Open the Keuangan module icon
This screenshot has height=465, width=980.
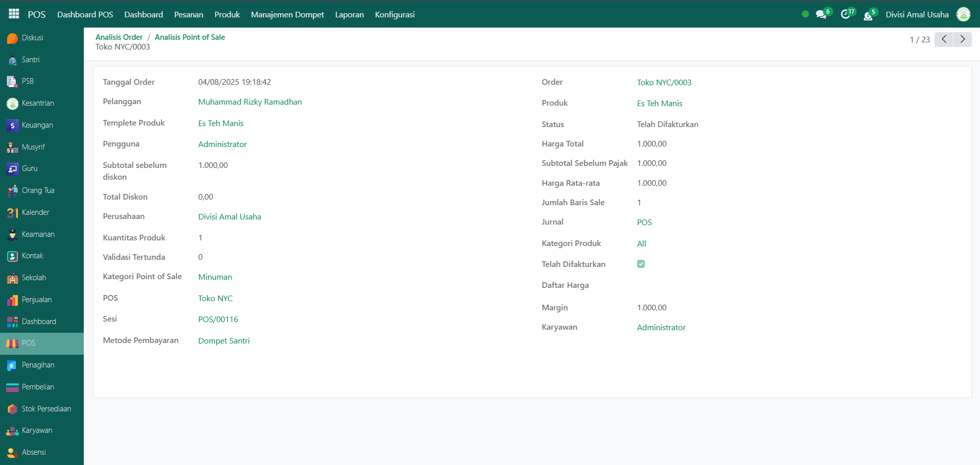12,126
